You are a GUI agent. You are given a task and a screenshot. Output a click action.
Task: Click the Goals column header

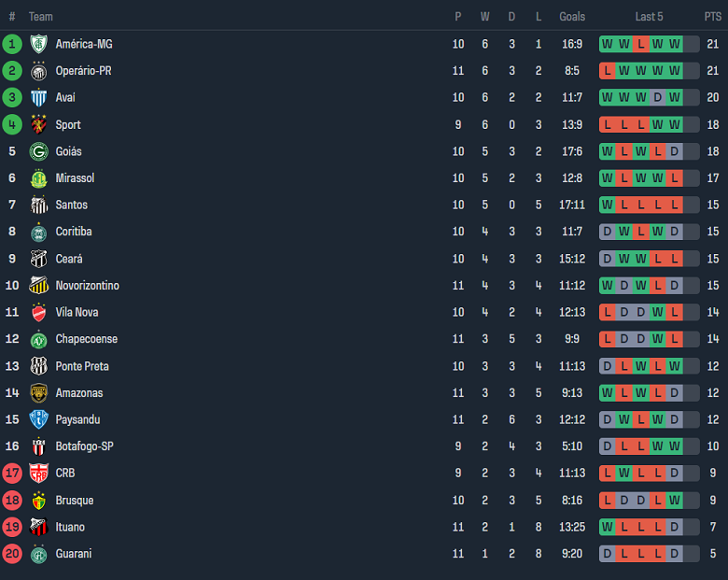click(x=572, y=17)
